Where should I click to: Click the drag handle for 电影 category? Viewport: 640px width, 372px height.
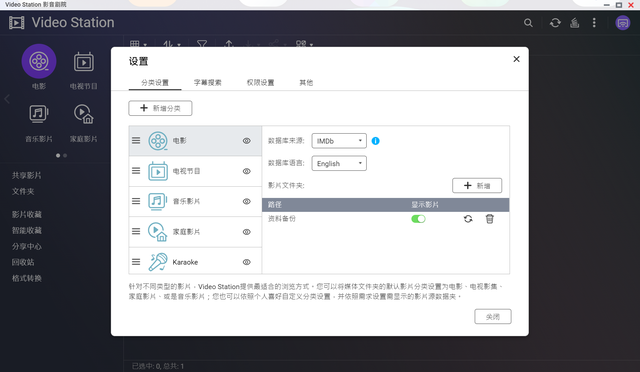(136, 140)
